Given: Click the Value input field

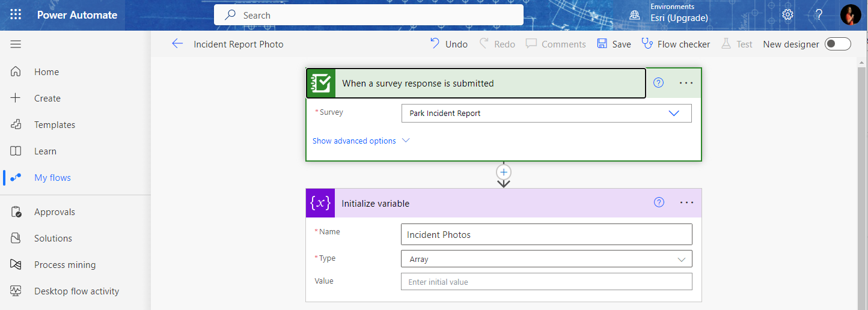Looking at the screenshot, I should 546,282.
